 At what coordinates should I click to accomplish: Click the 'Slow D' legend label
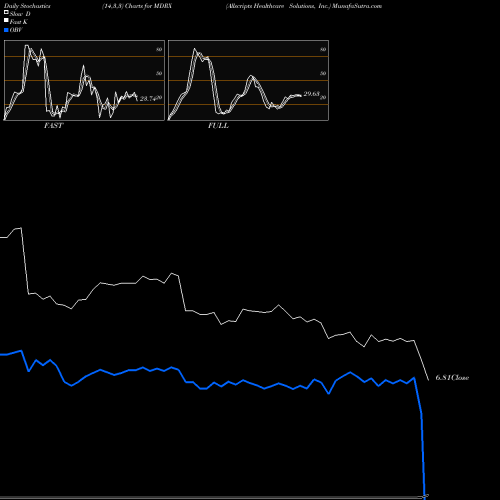20,14
